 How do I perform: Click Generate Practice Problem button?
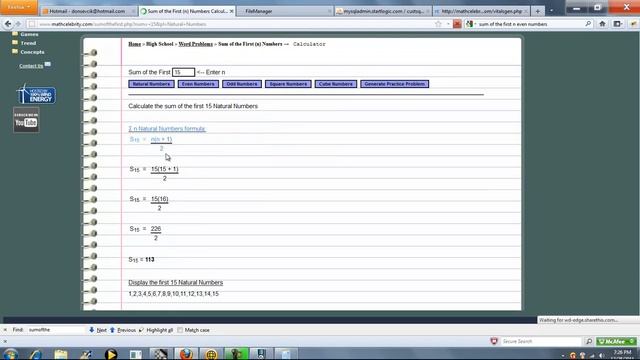394,84
